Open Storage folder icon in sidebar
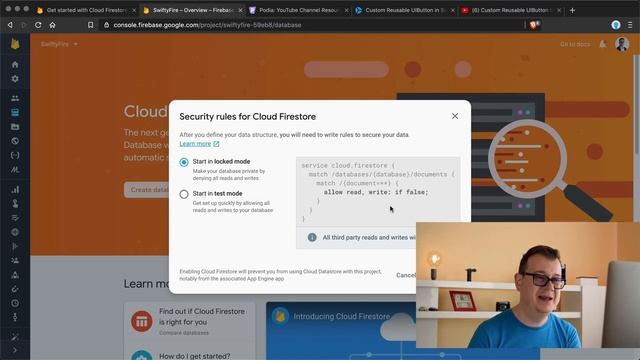This screenshot has width=640, height=360. click(x=15, y=127)
